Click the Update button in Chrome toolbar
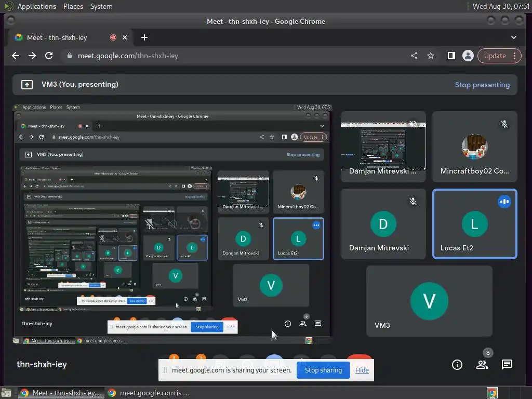532x399 pixels. tap(495, 56)
